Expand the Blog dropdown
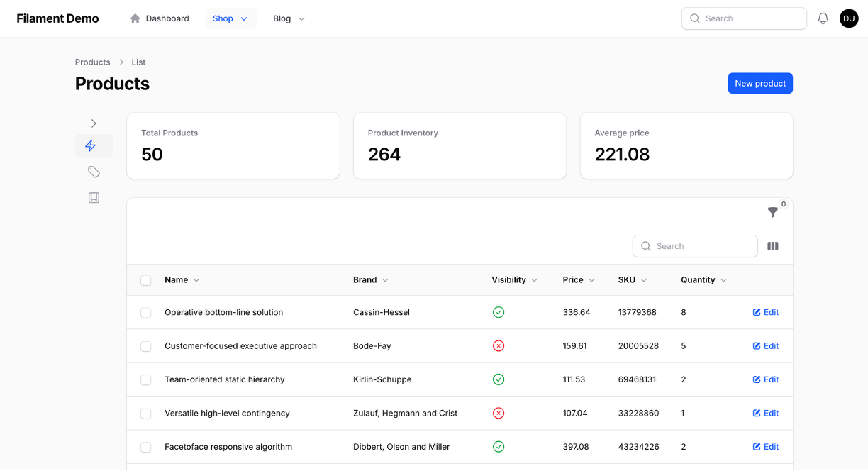The image size is (868, 471). tap(288, 18)
